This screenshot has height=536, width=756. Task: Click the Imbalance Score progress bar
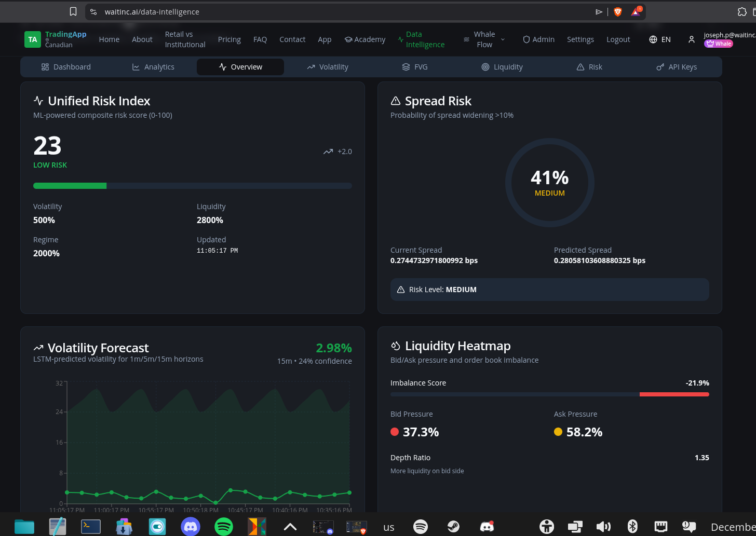tap(549, 394)
